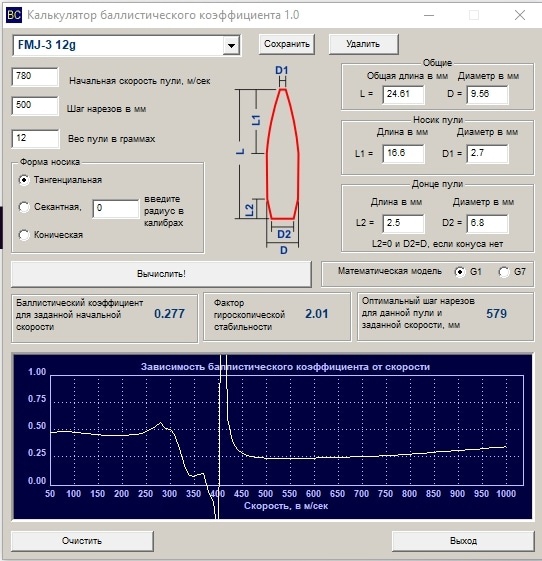Screen dimensions: 542x561
Task: Click the Вычислить! calculate button
Action: (161, 274)
